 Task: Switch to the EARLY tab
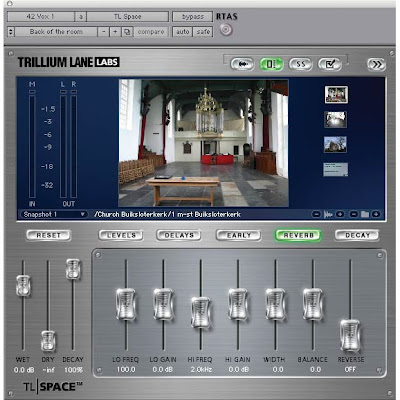pos(239,235)
